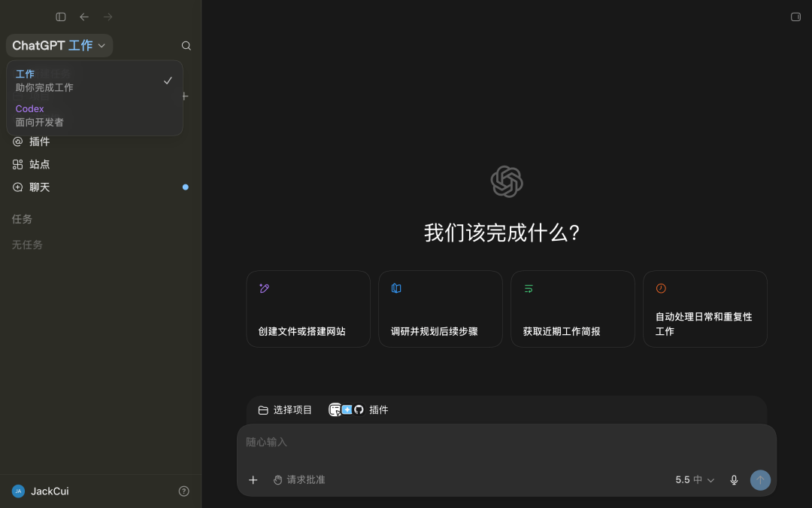The image size is (812, 508).
Task: Add attachment with the plus icon
Action: coord(253,480)
